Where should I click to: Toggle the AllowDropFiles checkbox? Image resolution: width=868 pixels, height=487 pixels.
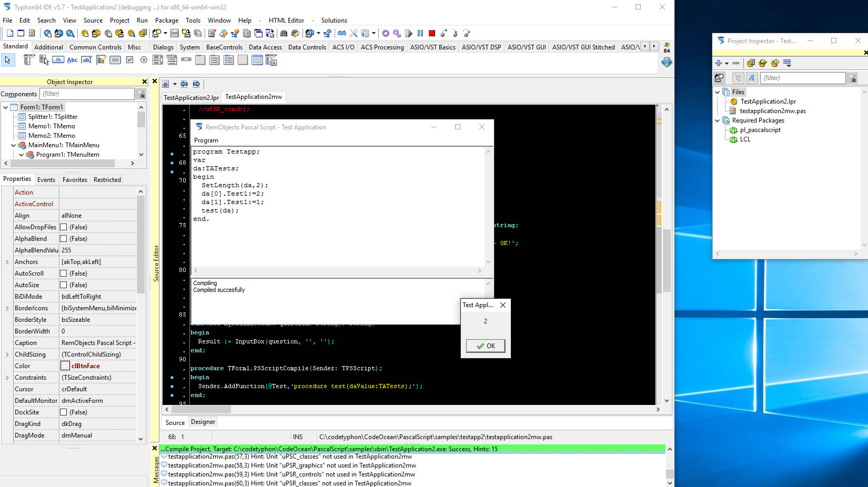pos(64,227)
